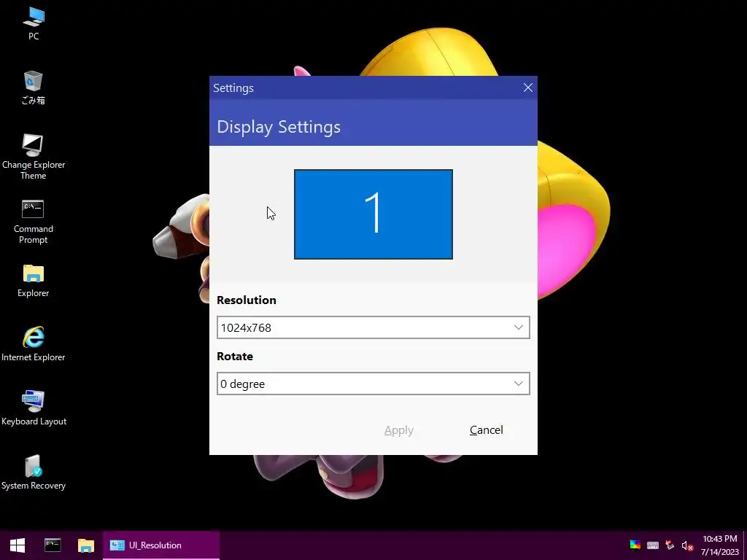Select the monitor 1 display preview
This screenshot has width=747, height=560.
(373, 214)
